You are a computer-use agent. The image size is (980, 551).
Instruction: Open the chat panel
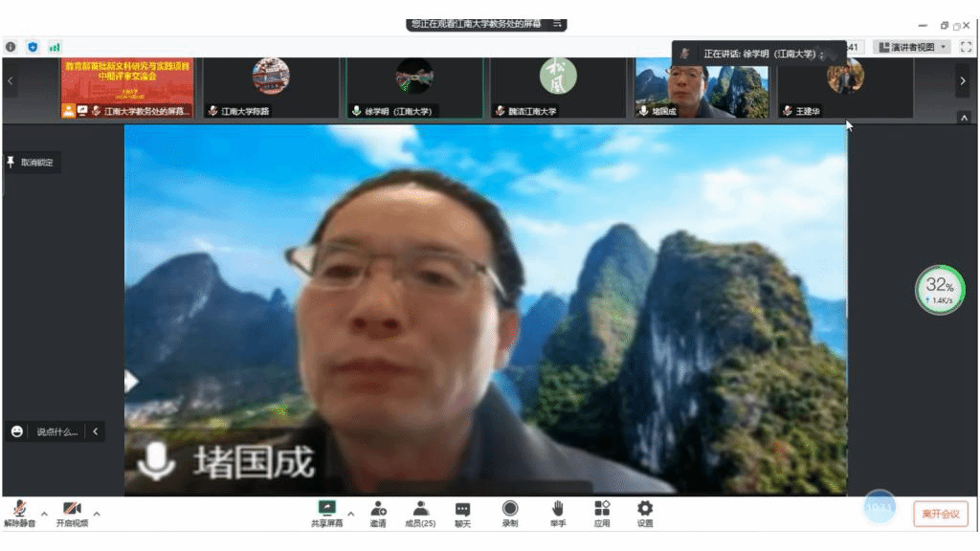(463, 513)
